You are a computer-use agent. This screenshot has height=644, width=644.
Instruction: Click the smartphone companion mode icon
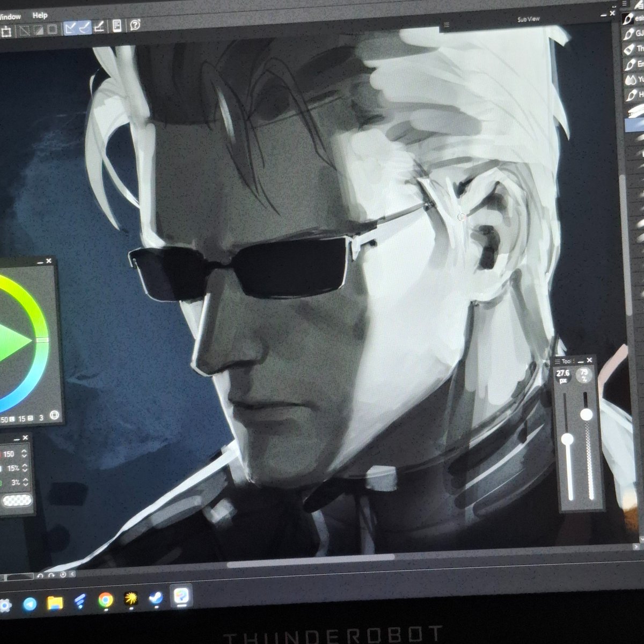click(117, 26)
